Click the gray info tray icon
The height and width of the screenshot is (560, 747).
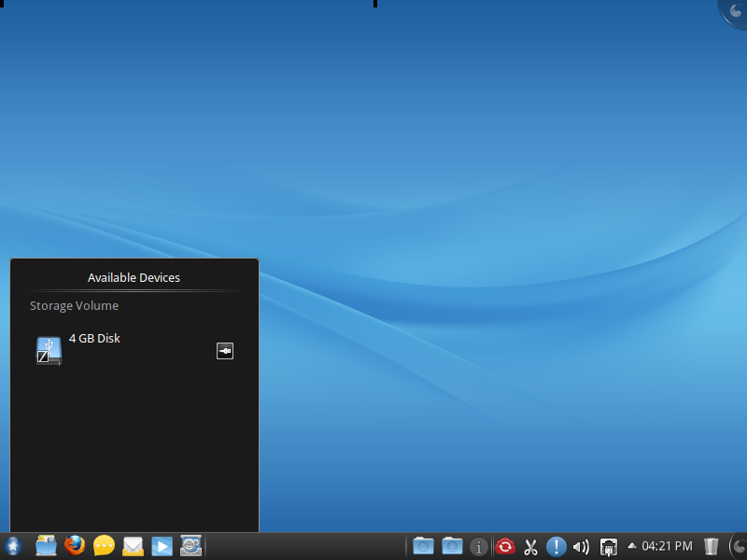point(478,547)
